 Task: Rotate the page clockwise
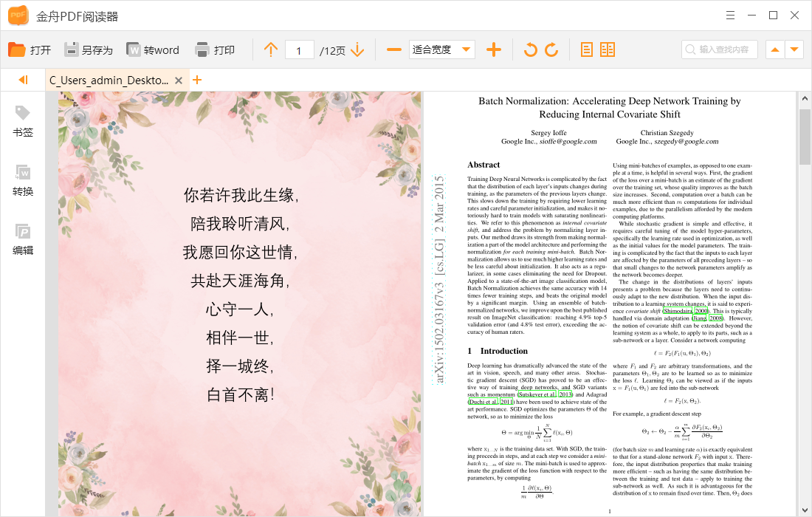pos(551,49)
